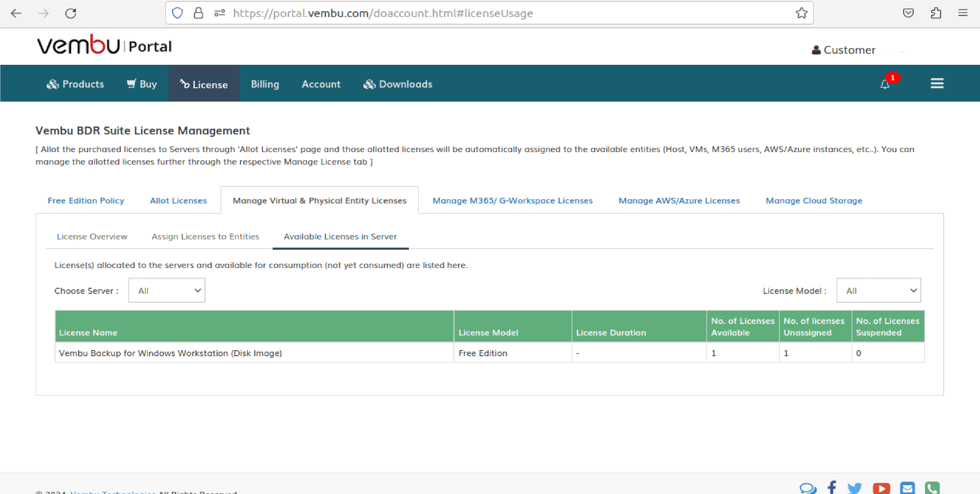
Task: Select Available Licenses in Server sub-tab
Action: (340, 236)
